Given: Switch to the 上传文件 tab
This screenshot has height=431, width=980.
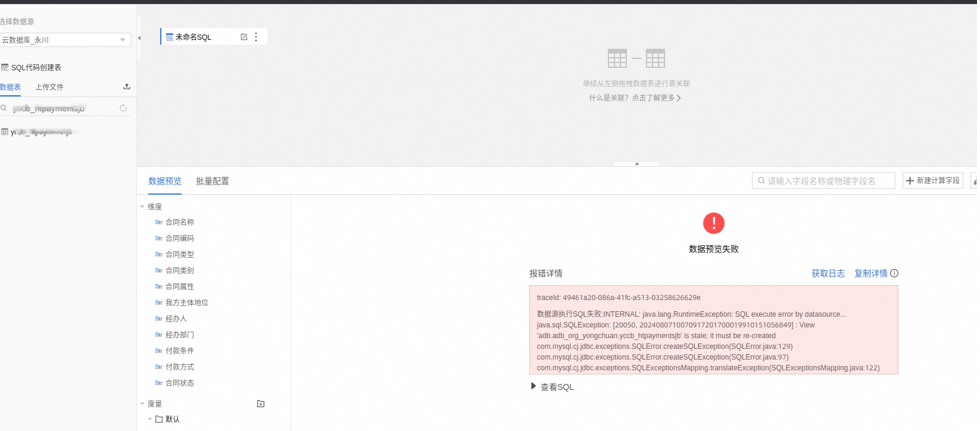Looking at the screenshot, I should (49, 87).
